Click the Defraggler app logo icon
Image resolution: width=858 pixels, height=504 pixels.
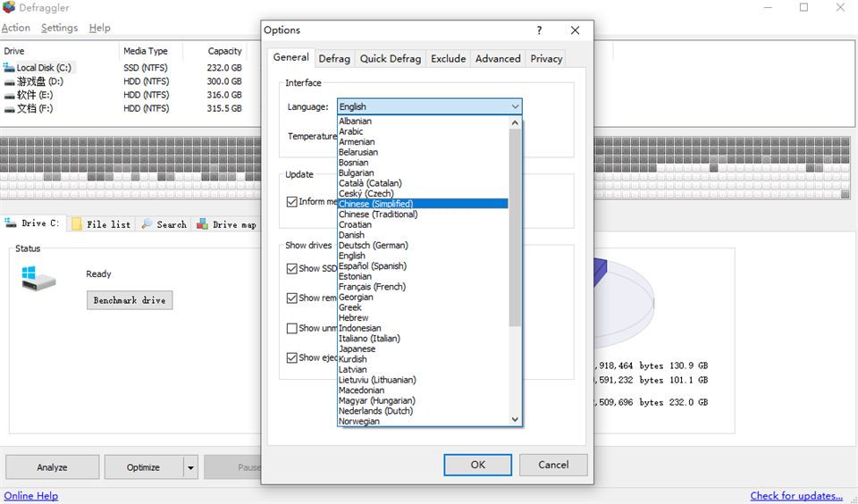tap(9, 7)
